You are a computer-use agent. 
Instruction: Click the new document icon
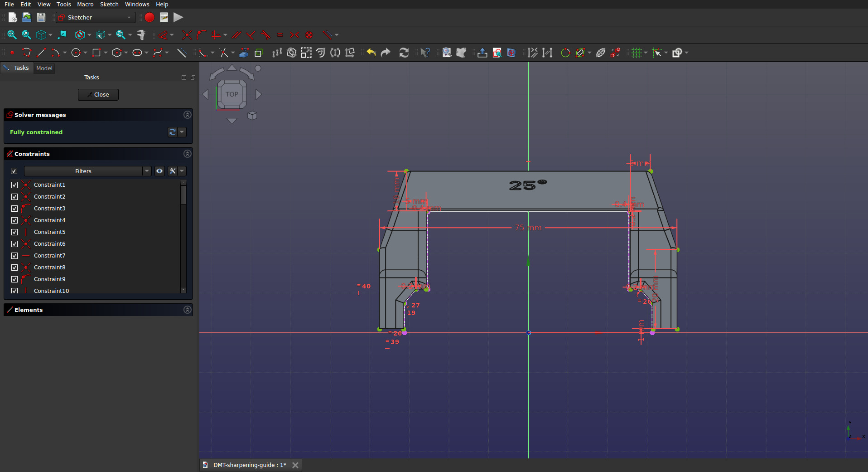tap(13, 17)
